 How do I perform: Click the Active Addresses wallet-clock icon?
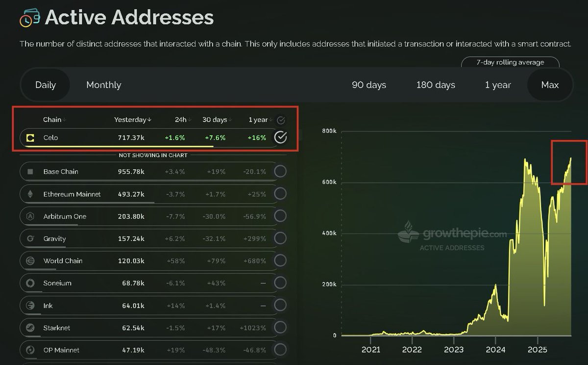[29, 18]
